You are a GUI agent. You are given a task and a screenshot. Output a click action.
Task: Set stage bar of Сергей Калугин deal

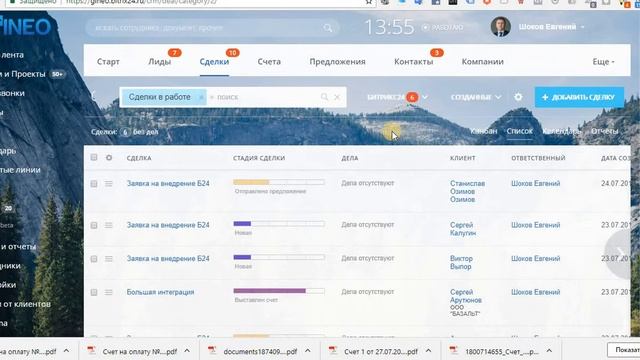coord(279,224)
